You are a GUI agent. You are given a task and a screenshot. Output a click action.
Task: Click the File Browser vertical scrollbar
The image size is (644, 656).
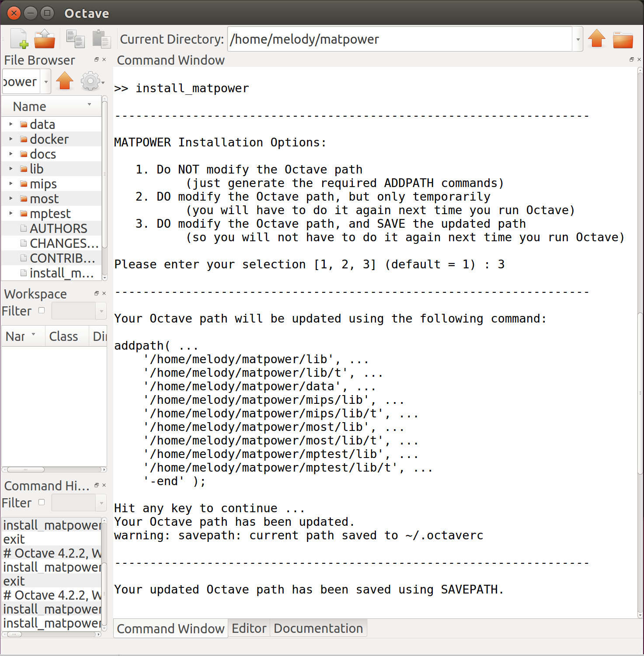104,175
